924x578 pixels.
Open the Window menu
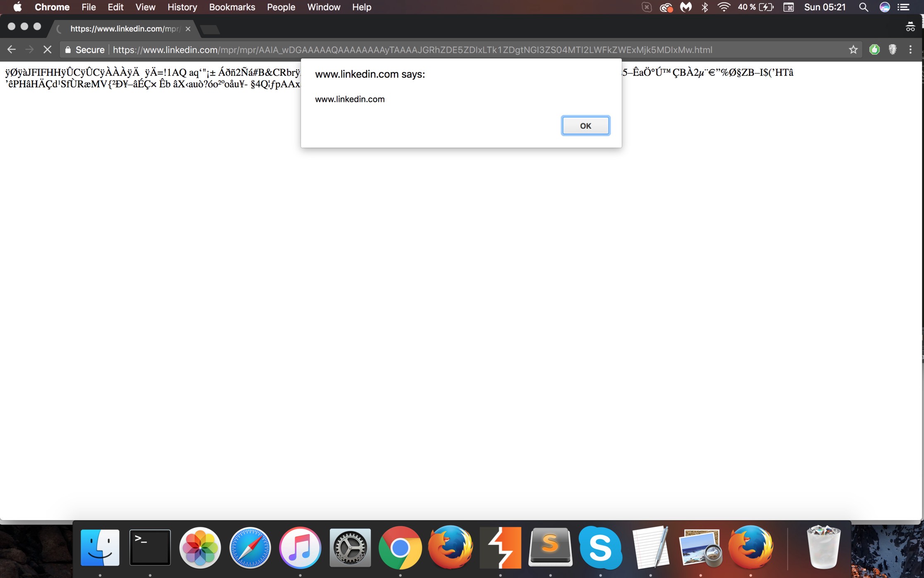(x=324, y=7)
